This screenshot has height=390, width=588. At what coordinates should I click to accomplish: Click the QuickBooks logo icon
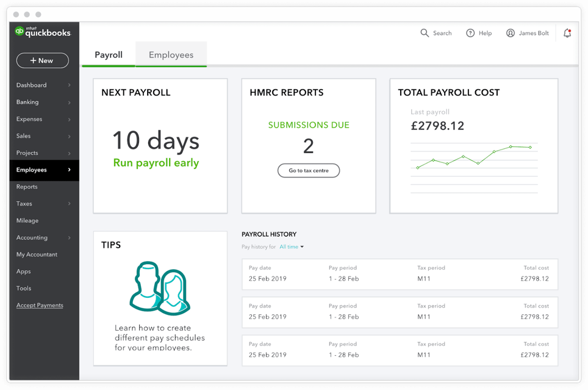pyautogui.click(x=20, y=32)
